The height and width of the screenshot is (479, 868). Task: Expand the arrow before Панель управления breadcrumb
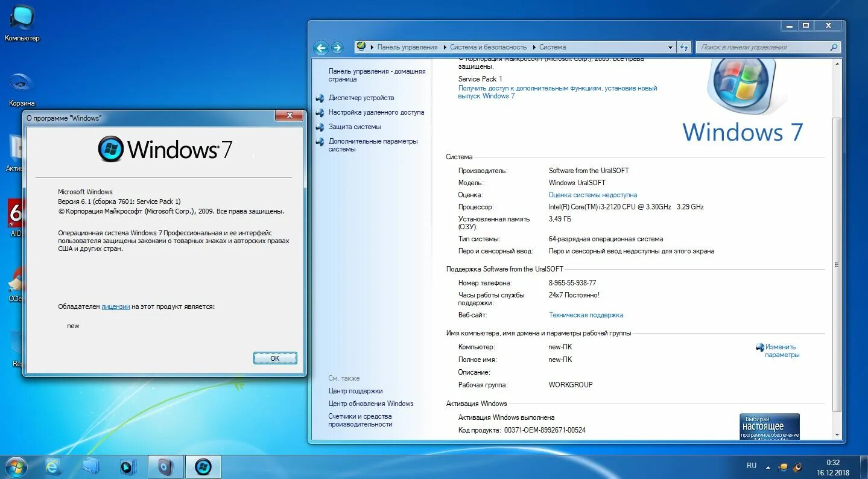[372, 47]
